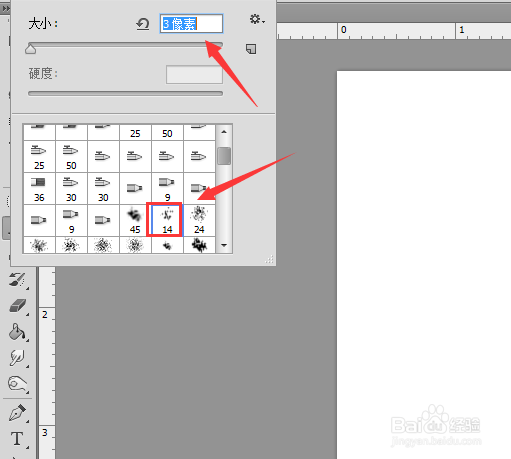Select the pencil-icon brush preset labeled 25
The width and height of the screenshot is (511, 459).
point(39,157)
